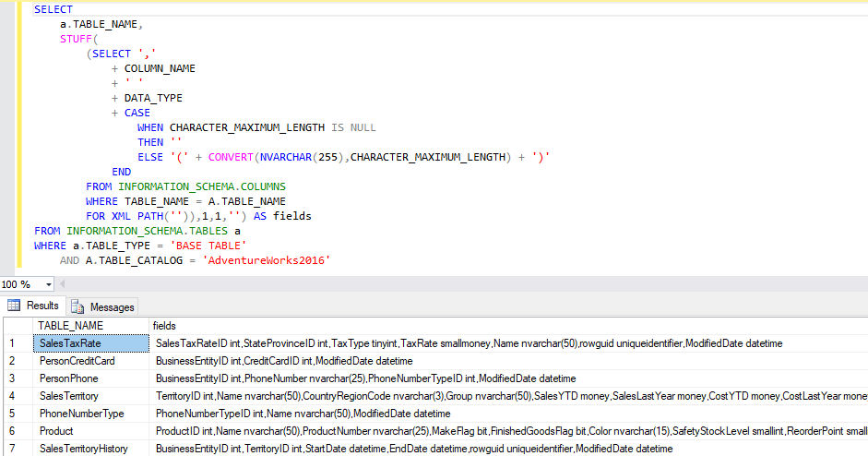The width and height of the screenshot is (868, 456).
Task: Click 'BASE TABLE' string literal in query
Action: pyautogui.click(x=208, y=246)
